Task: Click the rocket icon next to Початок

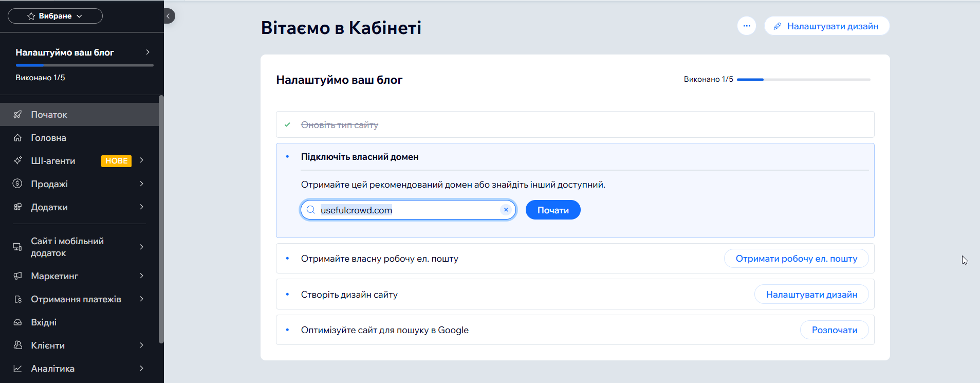Action: 17,115
